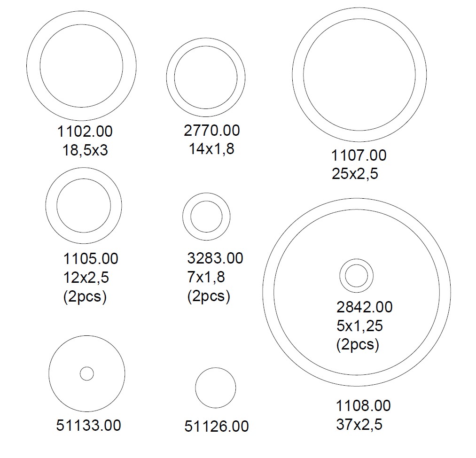Click the 25x2,5 dimension text
The width and height of the screenshot is (476, 458).
pos(355,174)
